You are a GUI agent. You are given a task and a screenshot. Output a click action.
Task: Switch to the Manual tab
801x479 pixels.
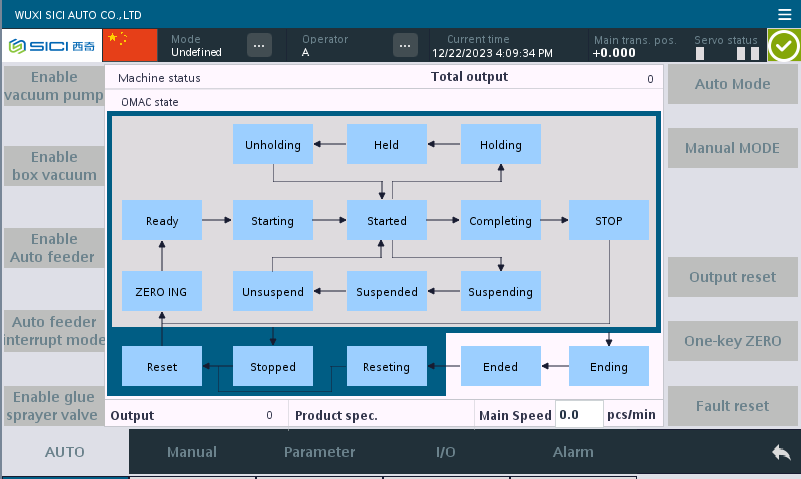[x=192, y=452]
